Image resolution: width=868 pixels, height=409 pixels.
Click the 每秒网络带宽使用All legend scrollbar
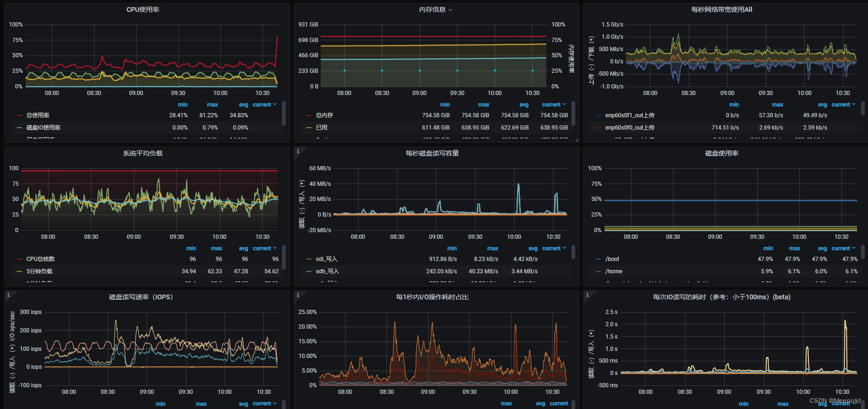pos(863,108)
